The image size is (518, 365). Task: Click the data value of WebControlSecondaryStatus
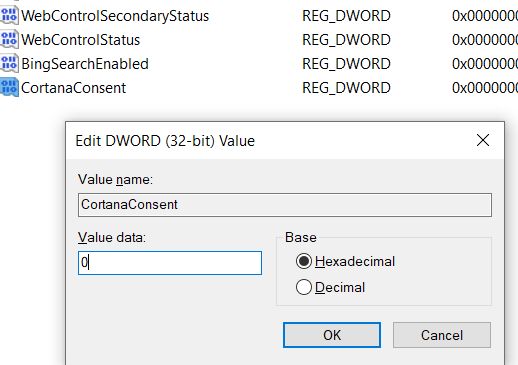point(485,16)
